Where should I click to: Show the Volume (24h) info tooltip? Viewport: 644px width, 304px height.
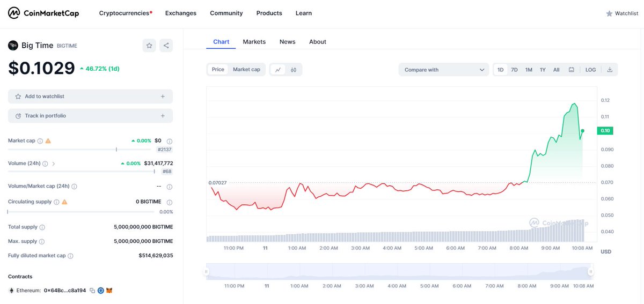point(45,164)
